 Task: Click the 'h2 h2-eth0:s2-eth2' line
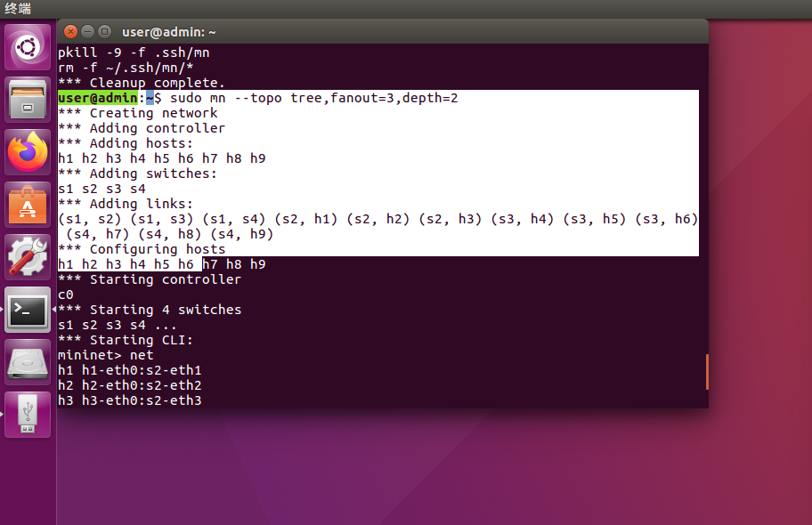[x=129, y=385]
